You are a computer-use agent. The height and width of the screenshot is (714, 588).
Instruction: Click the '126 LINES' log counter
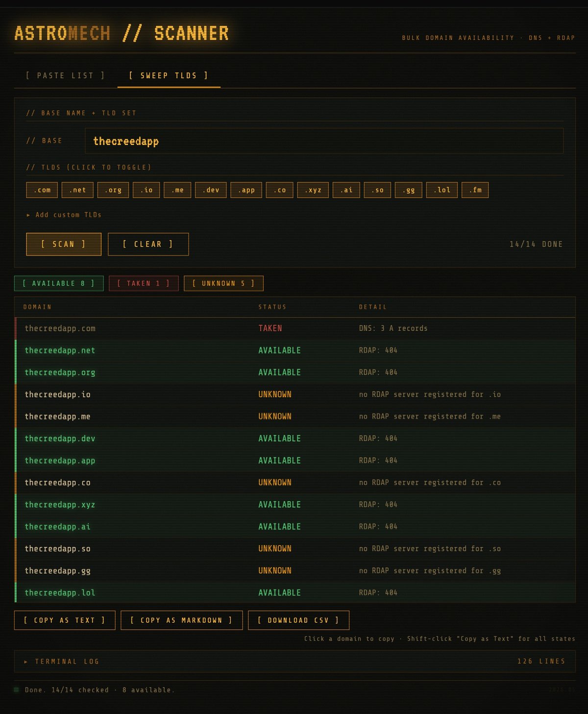coord(541,662)
